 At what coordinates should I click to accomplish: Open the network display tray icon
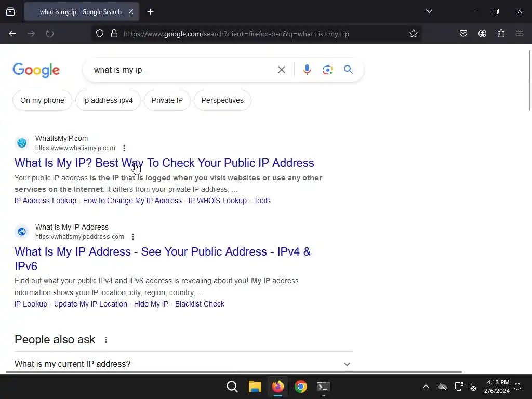click(x=459, y=387)
